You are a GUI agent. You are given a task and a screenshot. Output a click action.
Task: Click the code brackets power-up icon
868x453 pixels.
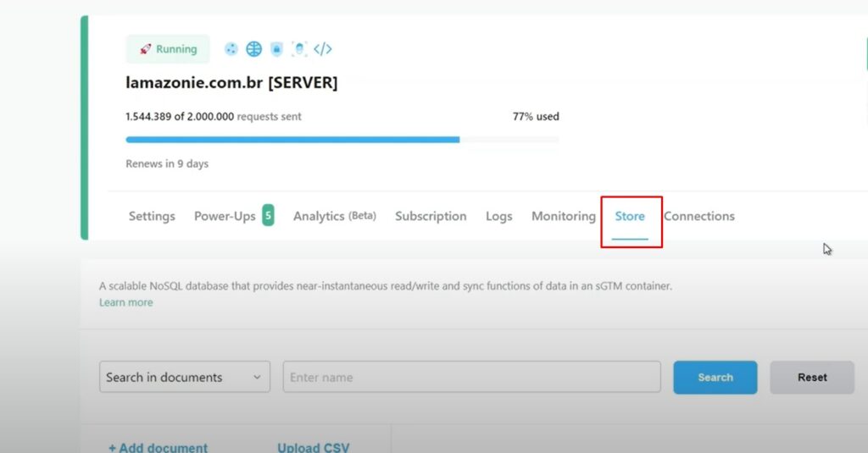pos(323,49)
